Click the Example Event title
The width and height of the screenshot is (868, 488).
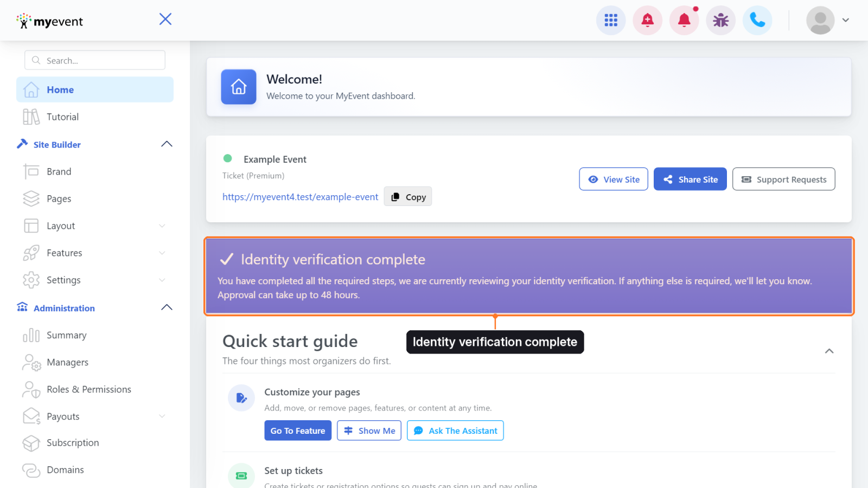275,159
